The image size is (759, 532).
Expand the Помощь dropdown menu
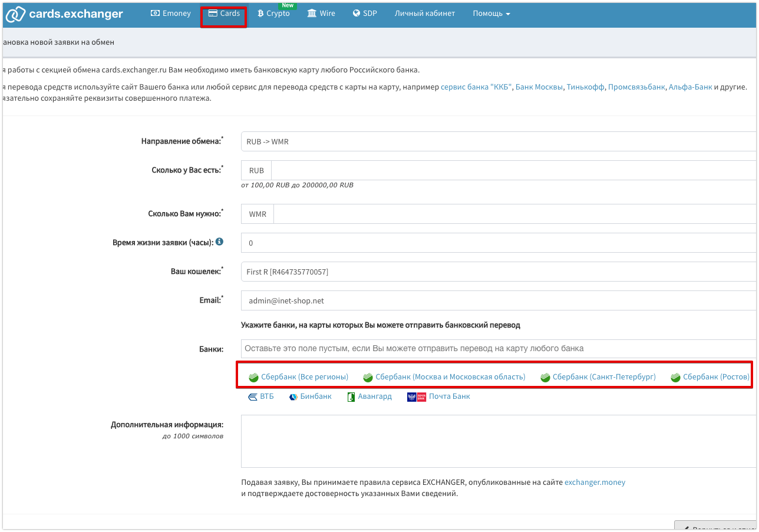(x=491, y=13)
